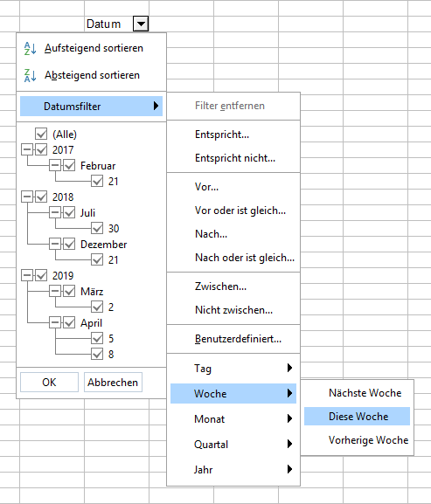
Task: Click the Abbrechen button
Action: [x=113, y=383]
